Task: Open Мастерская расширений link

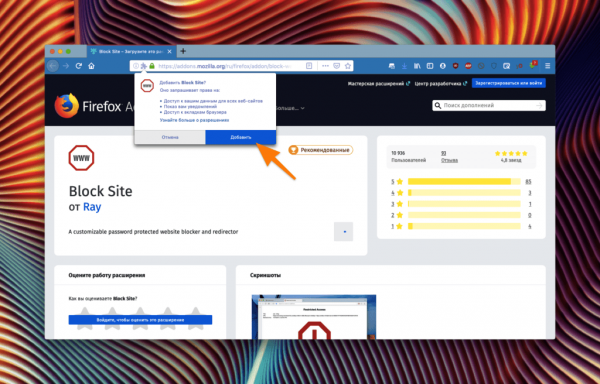Action: pyautogui.click(x=378, y=83)
